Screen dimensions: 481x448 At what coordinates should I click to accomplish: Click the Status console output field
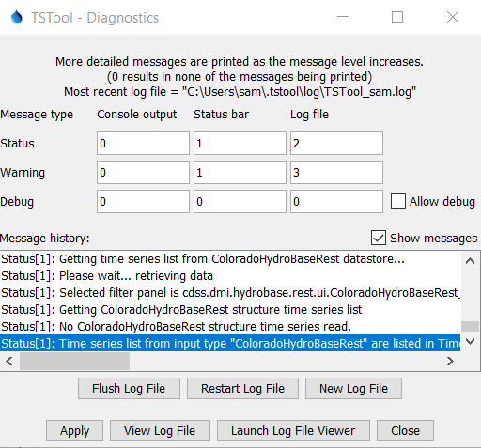click(x=143, y=144)
